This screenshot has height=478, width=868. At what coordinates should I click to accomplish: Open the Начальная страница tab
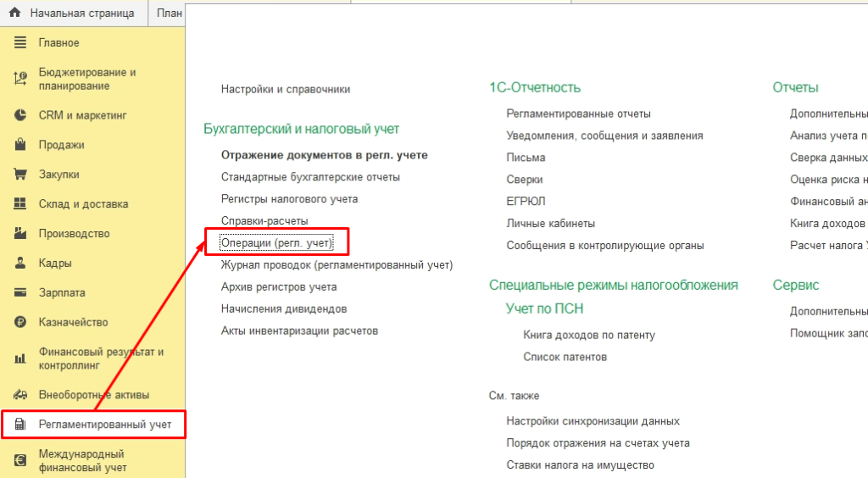pos(74,13)
